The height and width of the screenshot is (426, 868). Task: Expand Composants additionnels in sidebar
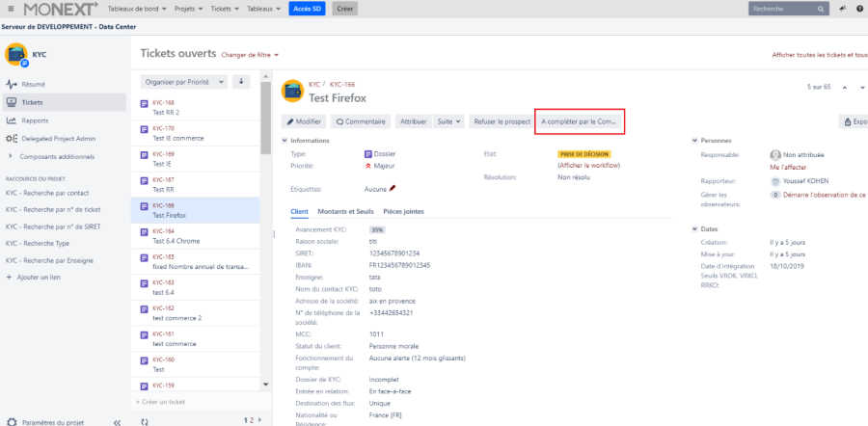click(x=10, y=156)
